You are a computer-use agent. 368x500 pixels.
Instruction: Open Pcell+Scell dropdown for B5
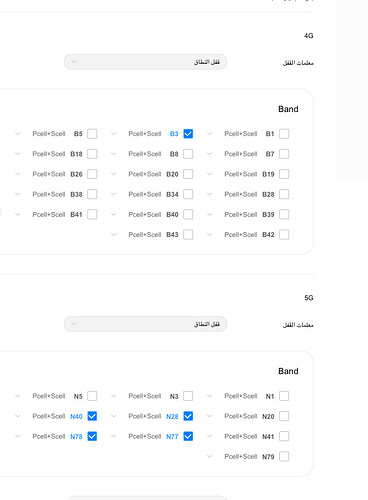[42, 134]
